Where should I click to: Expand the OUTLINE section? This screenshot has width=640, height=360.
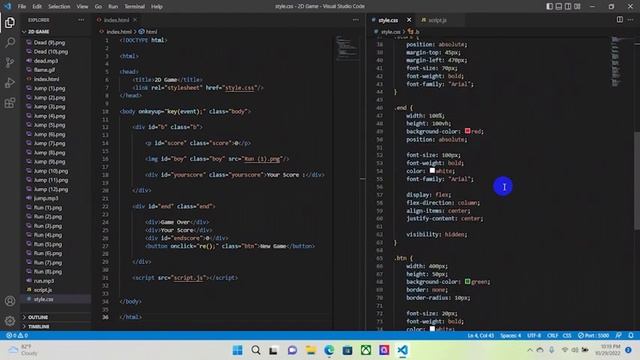[x=38, y=317]
